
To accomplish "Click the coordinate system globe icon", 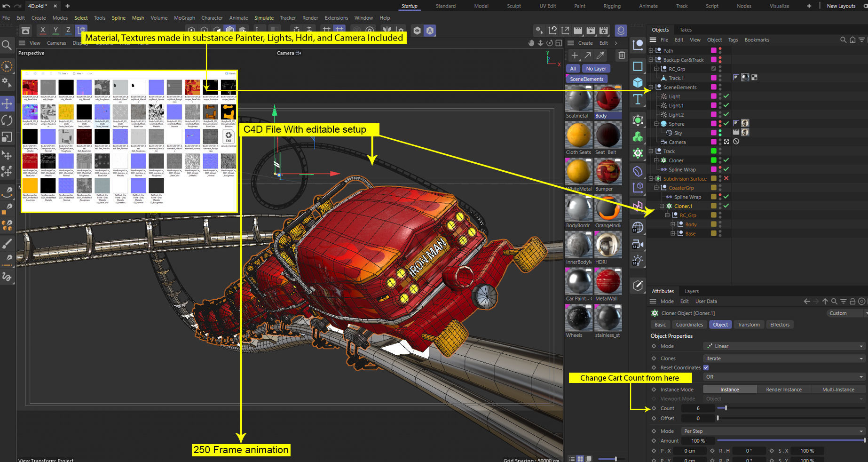I will [82, 30].
